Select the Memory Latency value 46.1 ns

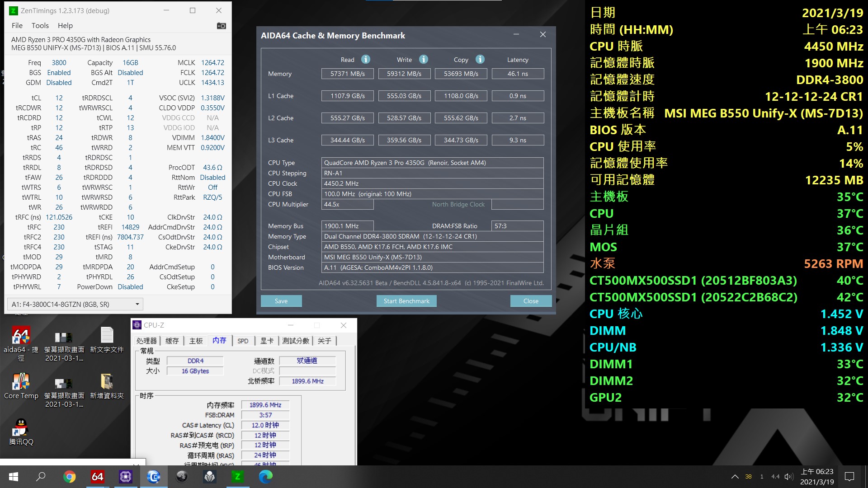[518, 74]
